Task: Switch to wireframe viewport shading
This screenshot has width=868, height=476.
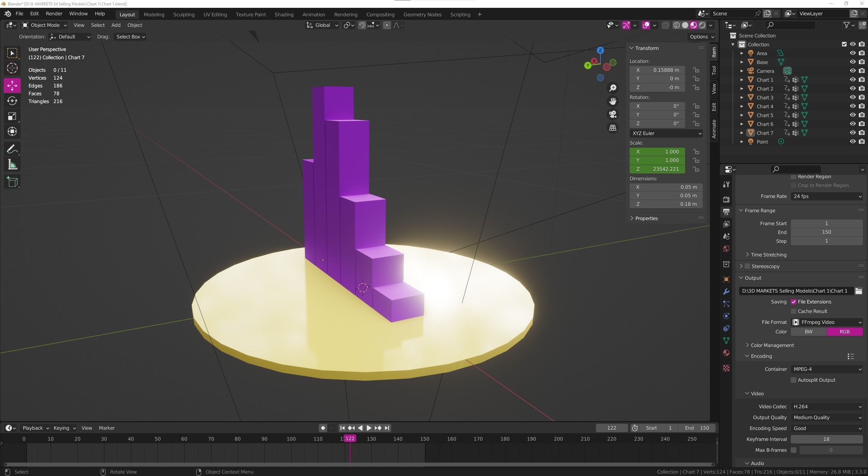Action: (677, 25)
